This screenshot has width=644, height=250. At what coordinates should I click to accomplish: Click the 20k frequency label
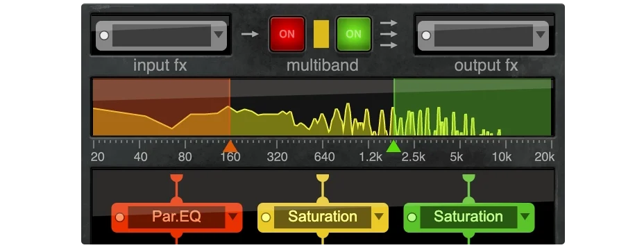545,157
